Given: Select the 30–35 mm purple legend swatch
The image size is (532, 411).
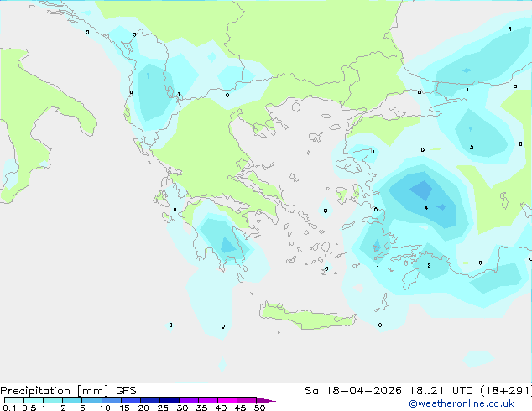Looking at the screenshot, I should click(x=189, y=400).
